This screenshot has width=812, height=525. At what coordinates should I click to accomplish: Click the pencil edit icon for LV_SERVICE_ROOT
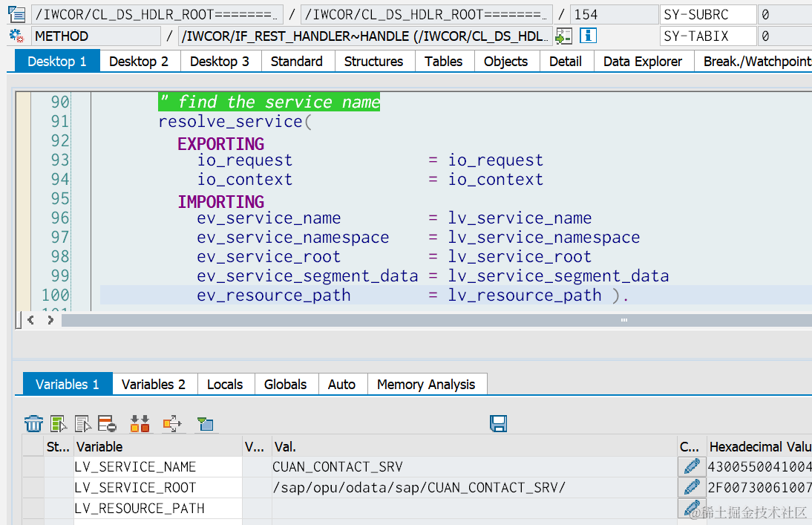[x=691, y=487]
